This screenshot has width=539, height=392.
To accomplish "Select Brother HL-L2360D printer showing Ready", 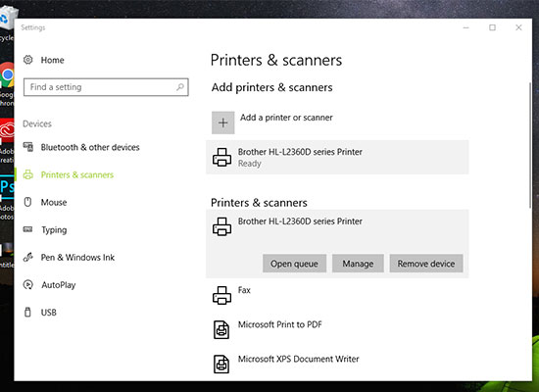I will pyautogui.click(x=337, y=157).
